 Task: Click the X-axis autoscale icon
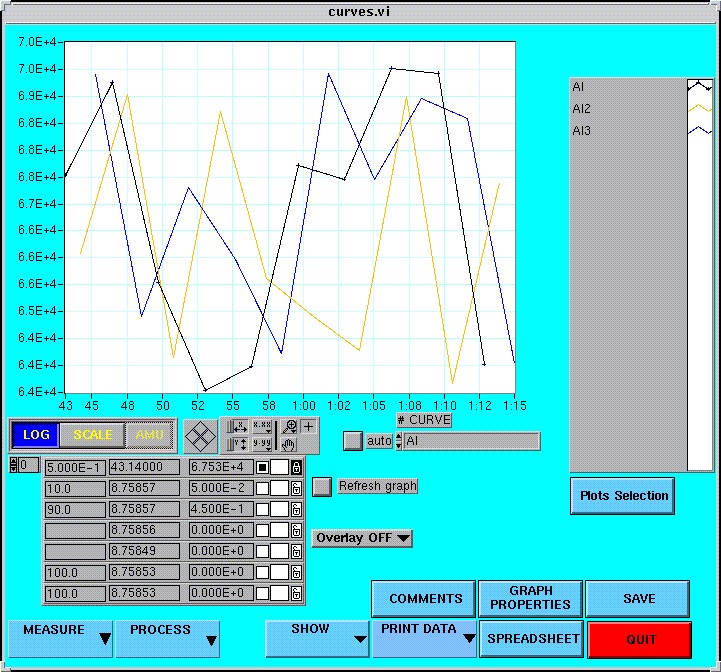(x=237, y=427)
